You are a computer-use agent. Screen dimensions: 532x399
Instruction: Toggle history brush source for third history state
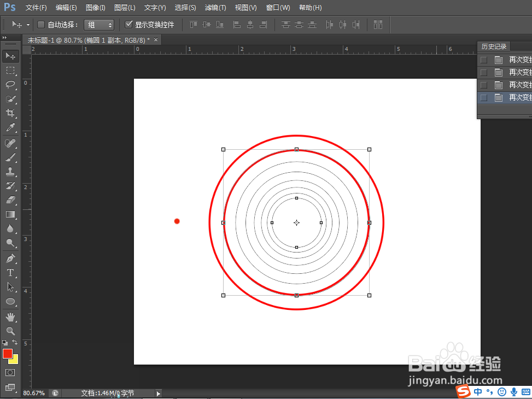tap(484, 85)
